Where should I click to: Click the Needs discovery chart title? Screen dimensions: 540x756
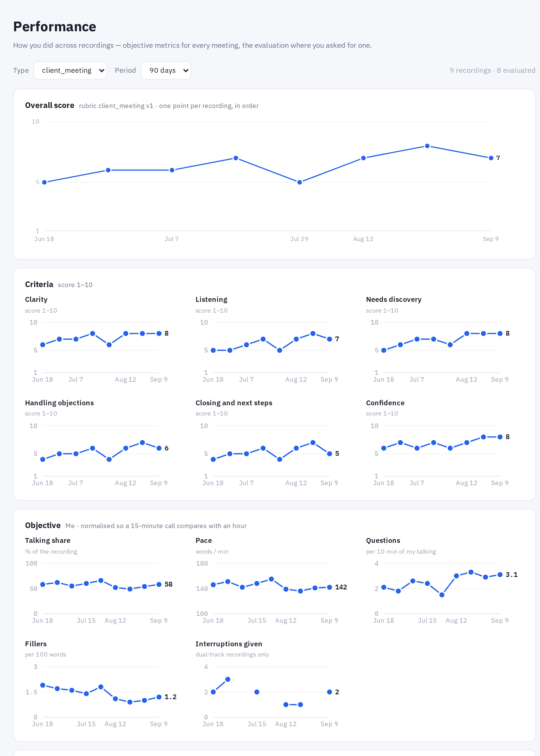click(394, 299)
